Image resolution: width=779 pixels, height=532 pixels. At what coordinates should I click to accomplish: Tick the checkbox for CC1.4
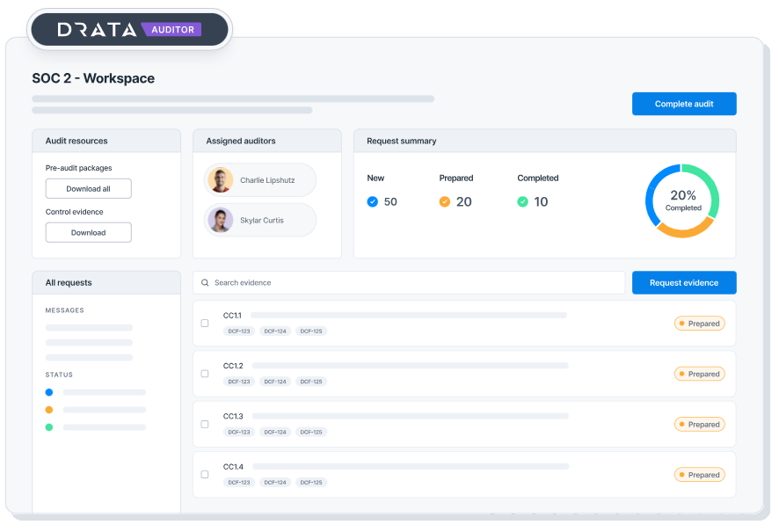point(205,475)
